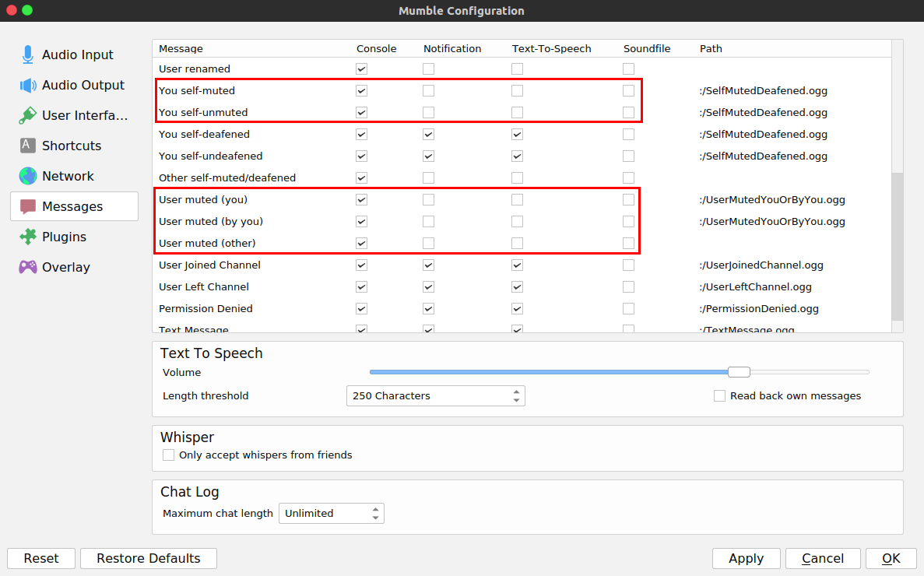This screenshot has height=576, width=924.
Task: Click the Text To Speech volume slider handle
Action: [739, 372]
